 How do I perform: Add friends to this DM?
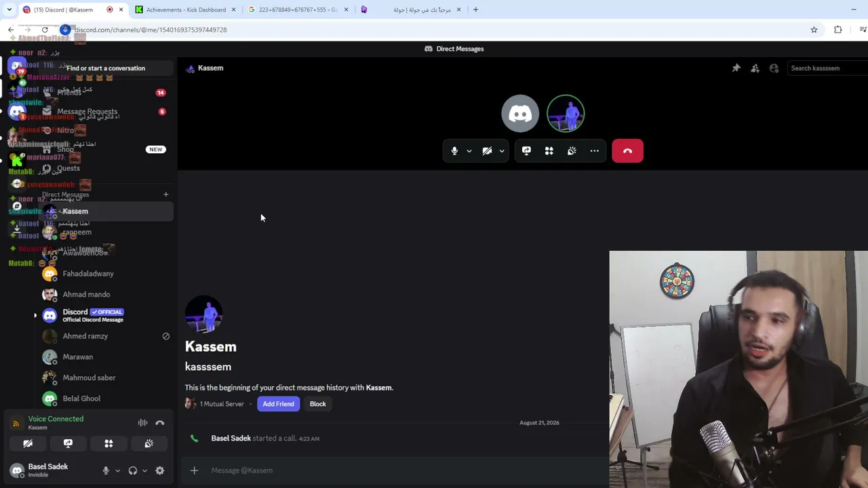click(x=755, y=68)
